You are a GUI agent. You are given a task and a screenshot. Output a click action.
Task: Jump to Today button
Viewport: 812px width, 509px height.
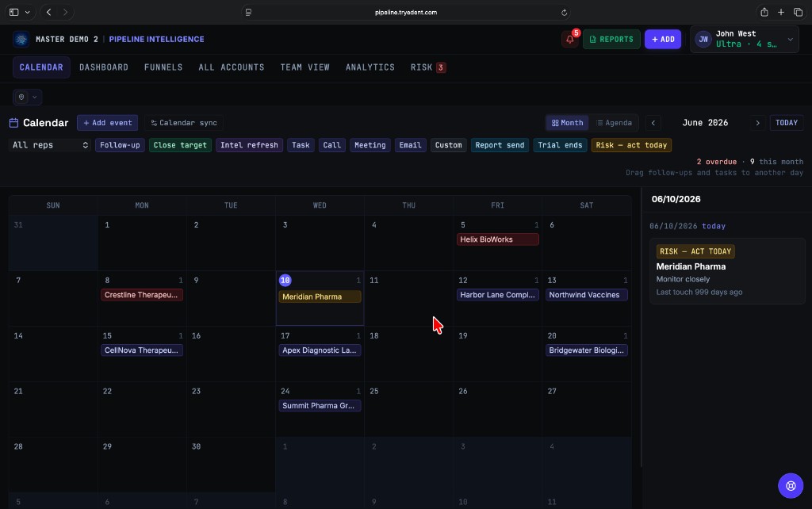point(786,123)
